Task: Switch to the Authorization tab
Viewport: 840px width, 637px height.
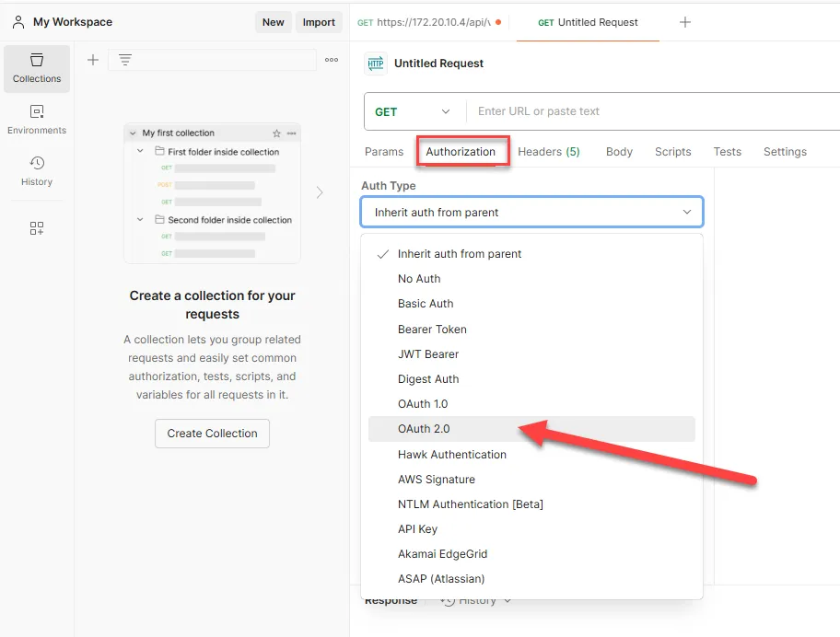Action: pos(461,152)
